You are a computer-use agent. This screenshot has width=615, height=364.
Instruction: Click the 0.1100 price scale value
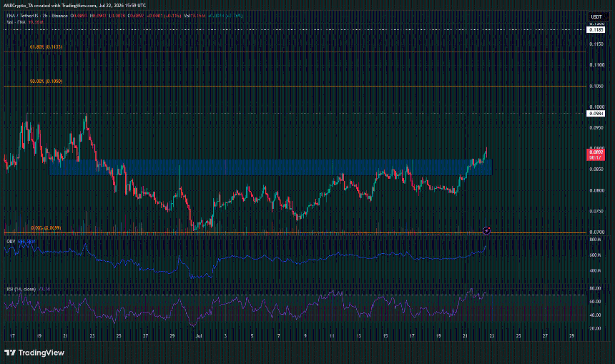coord(596,65)
